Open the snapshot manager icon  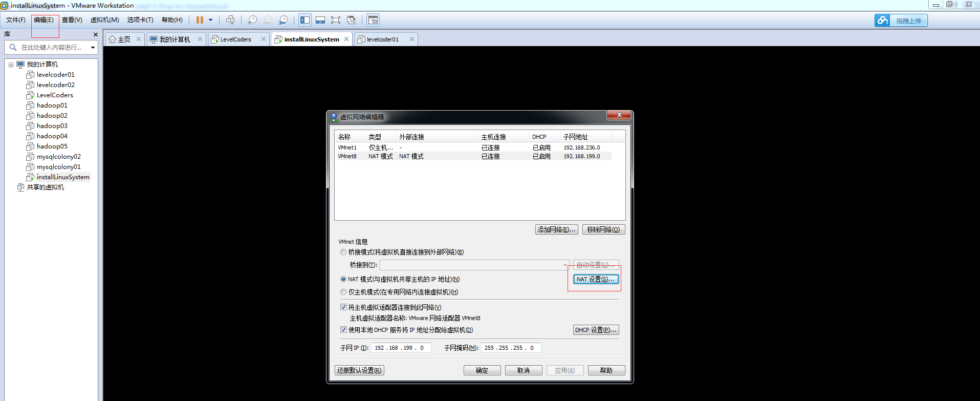[283, 20]
